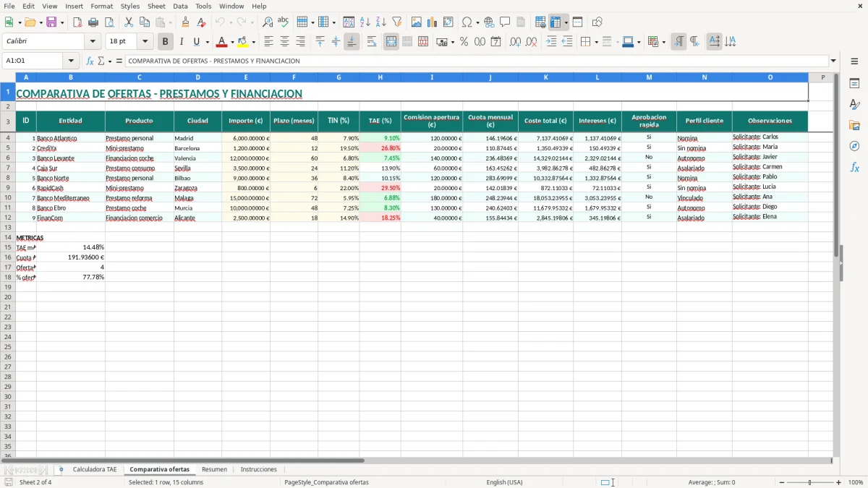Viewport: 868px width, 488px height.
Task: Toggle Align left button
Action: click(268, 42)
